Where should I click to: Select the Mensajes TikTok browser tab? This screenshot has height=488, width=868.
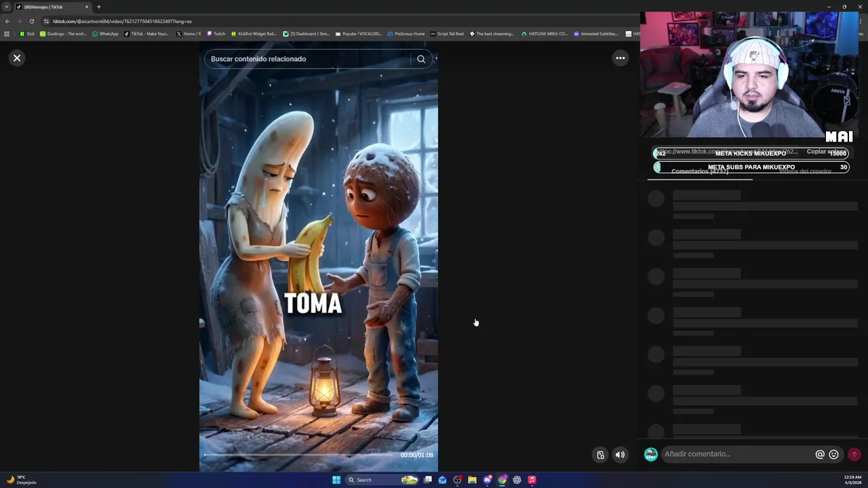coord(53,7)
